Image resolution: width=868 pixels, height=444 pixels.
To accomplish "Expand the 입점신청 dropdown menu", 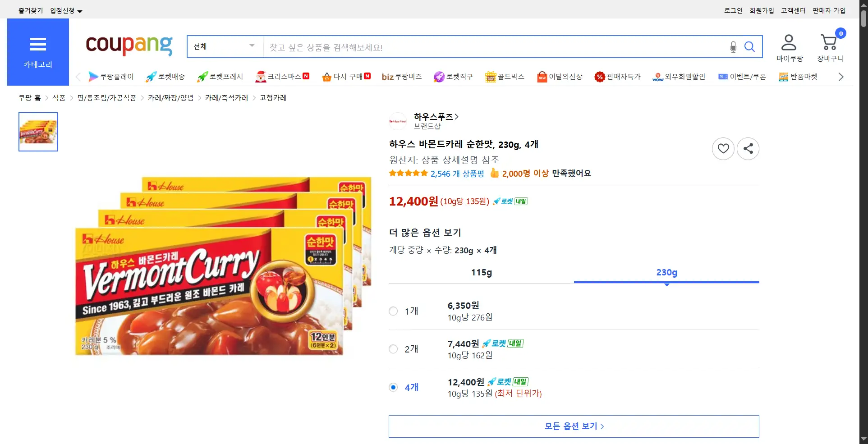I will [66, 10].
